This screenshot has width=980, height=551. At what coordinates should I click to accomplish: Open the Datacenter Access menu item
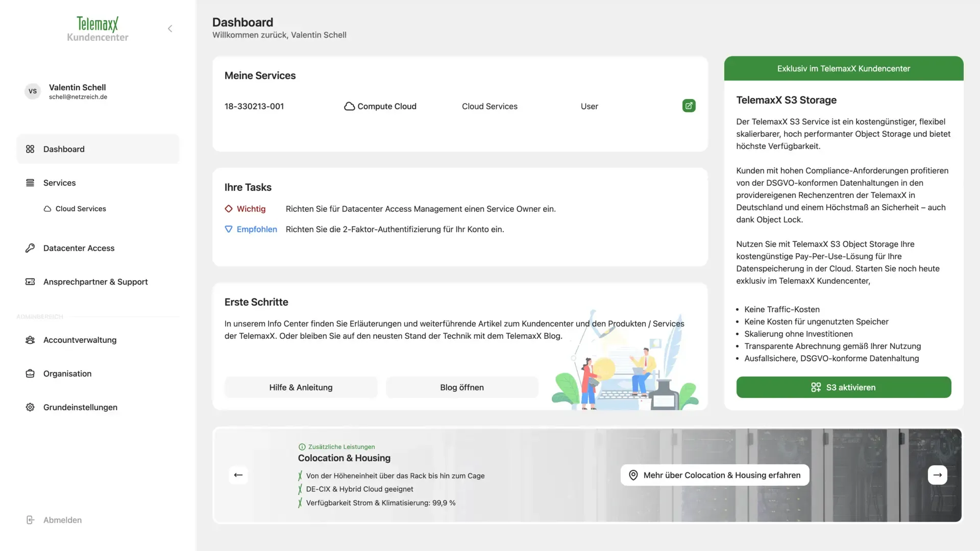tap(98, 248)
